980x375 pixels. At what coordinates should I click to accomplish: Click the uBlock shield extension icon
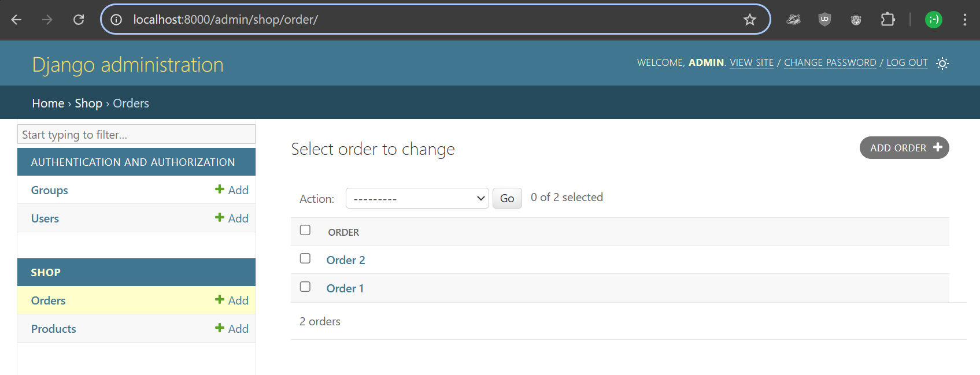pyautogui.click(x=824, y=20)
